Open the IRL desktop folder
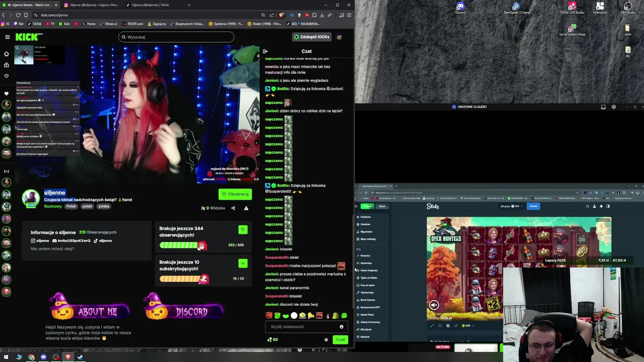Image resolution: width=644 pixels, height=362 pixels. coord(628,52)
